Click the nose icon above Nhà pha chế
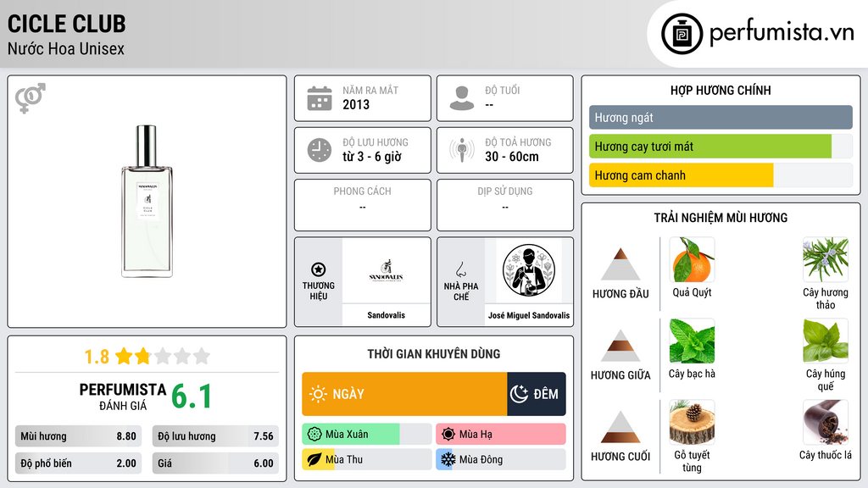 460,269
